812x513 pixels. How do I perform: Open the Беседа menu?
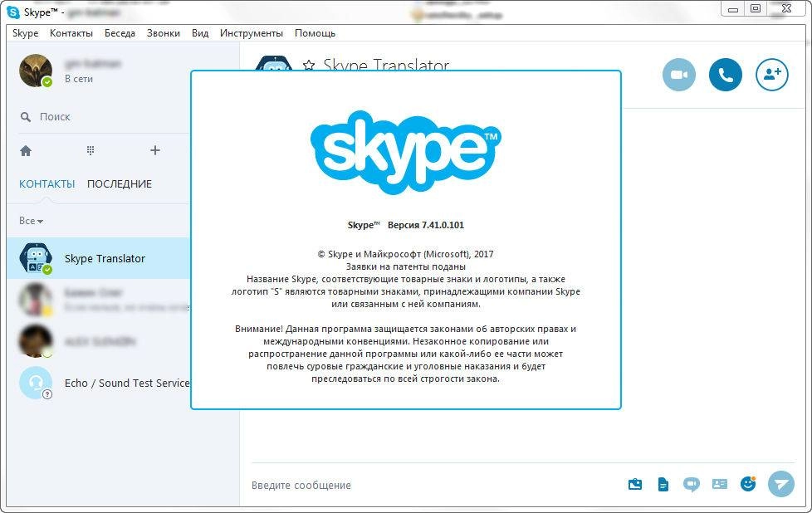coord(120,33)
